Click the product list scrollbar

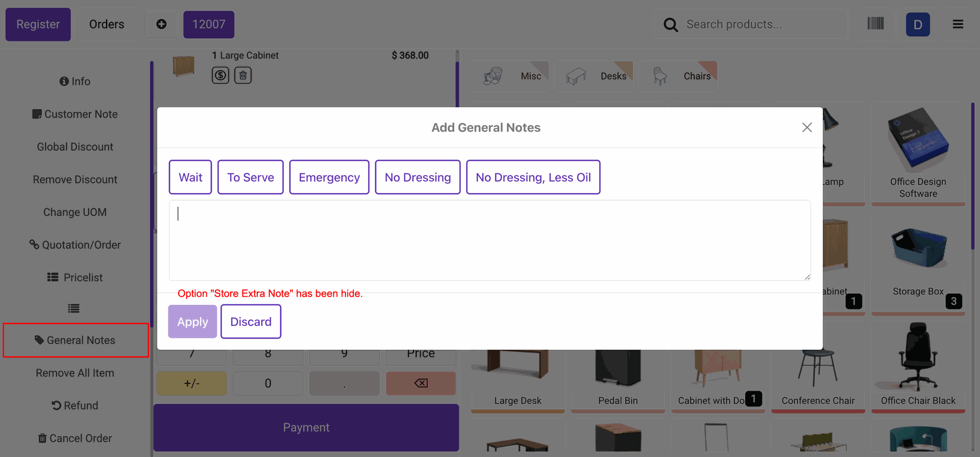click(973, 176)
